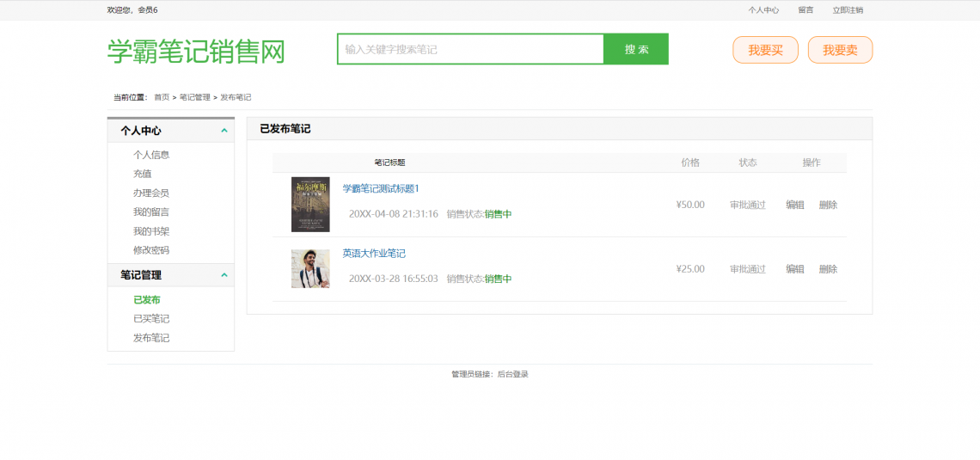Delete the 英语大作业笔记 note

(828, 269)
